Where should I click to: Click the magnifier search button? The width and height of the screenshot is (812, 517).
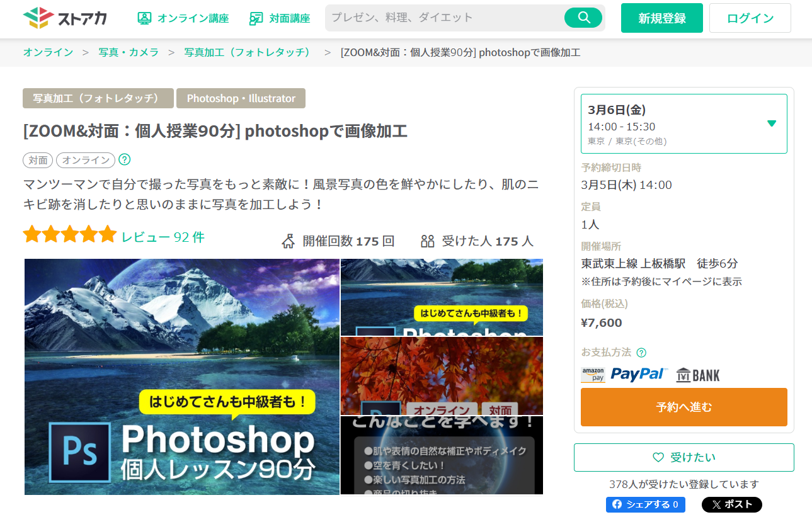click(583, 18)
